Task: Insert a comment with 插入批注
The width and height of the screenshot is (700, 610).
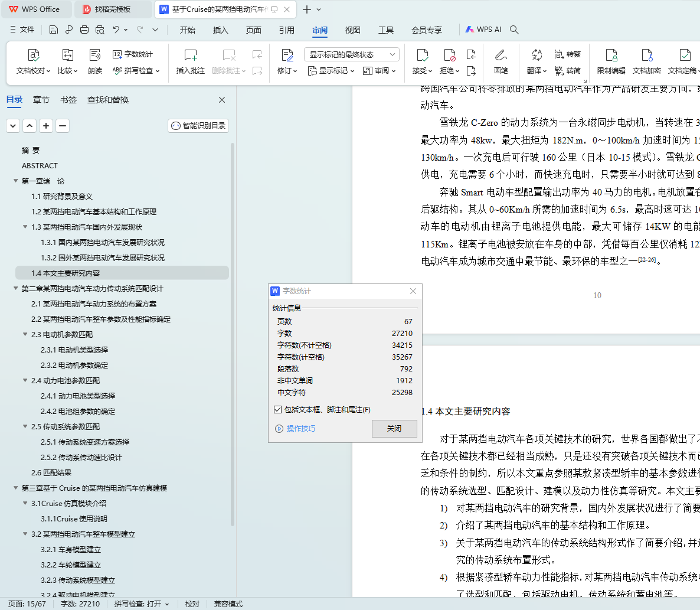Action: point(190,61)
